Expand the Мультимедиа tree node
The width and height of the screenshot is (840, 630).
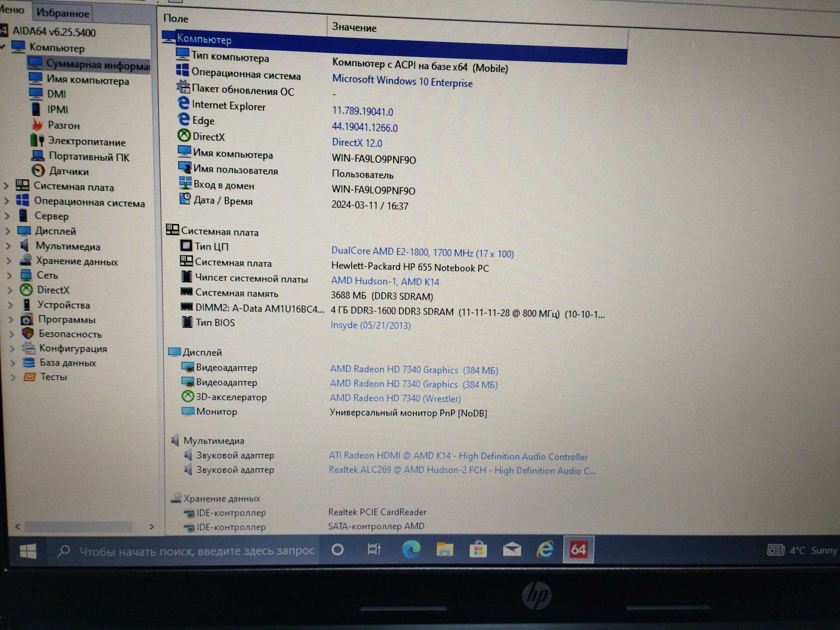point(8,246)
